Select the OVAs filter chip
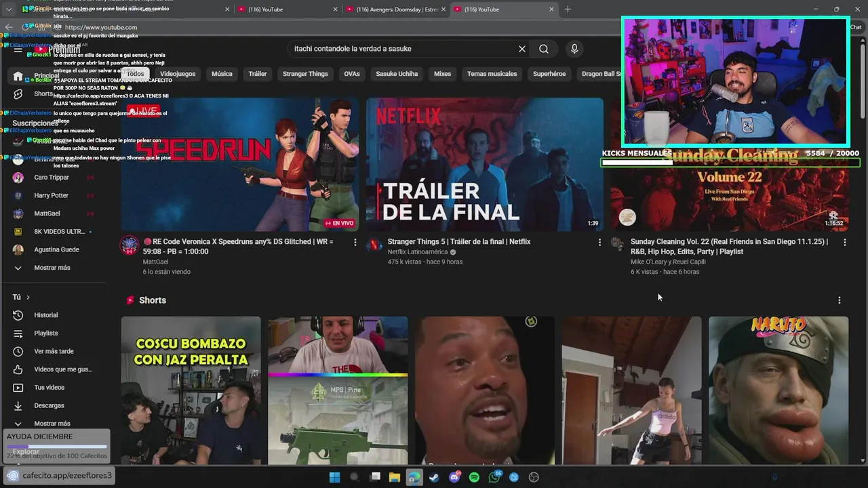 click(352, 74)
